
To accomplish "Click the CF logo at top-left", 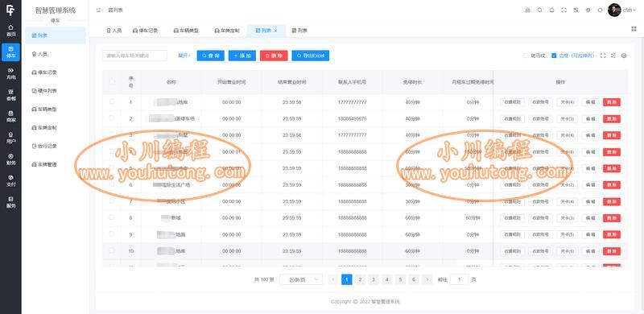I will point(10,10).
